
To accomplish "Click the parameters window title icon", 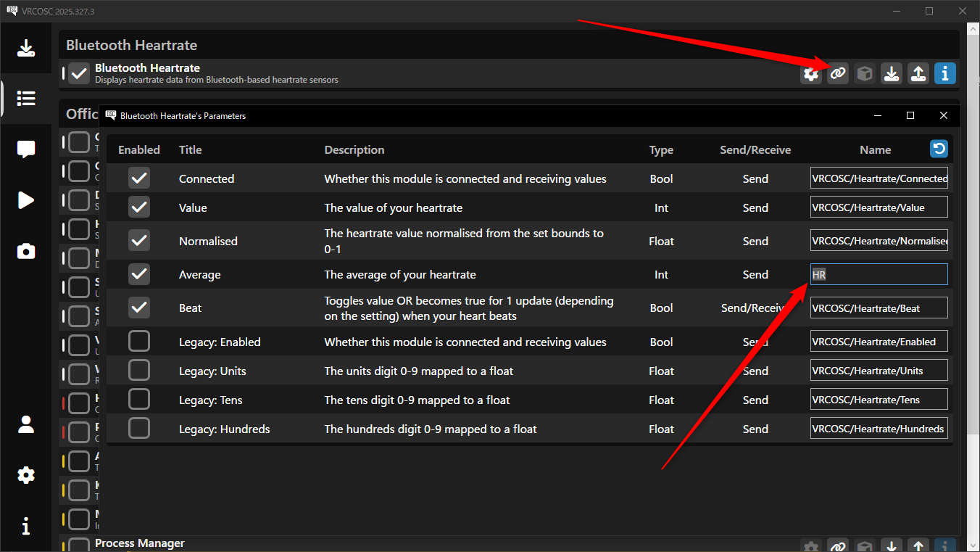I will [111, 115].
